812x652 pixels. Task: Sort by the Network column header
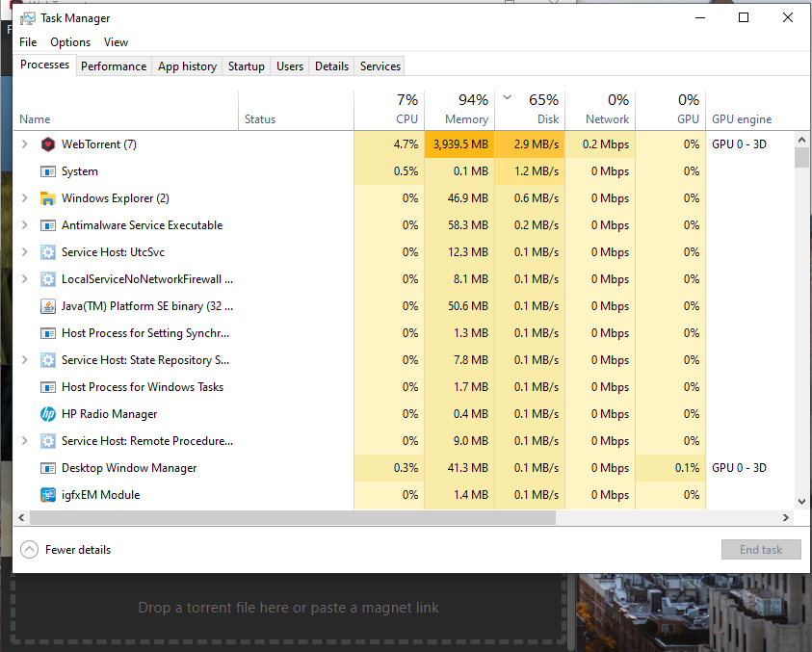[601, 111]
